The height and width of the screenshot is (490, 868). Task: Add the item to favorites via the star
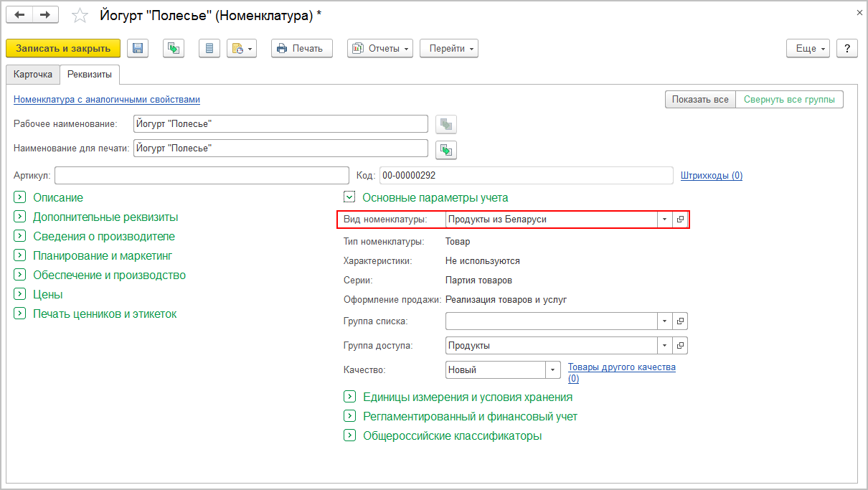point(79,14)
